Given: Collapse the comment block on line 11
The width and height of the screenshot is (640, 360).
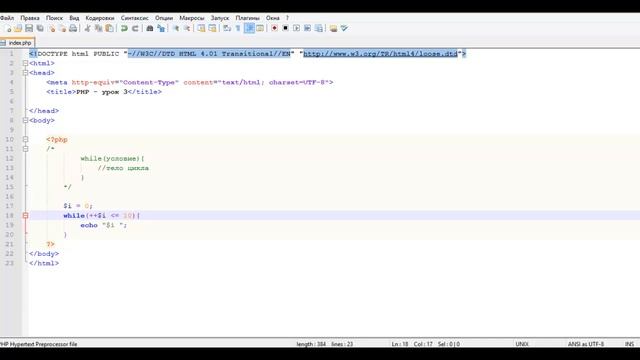Looking at the screenshot, I should 25,149.
